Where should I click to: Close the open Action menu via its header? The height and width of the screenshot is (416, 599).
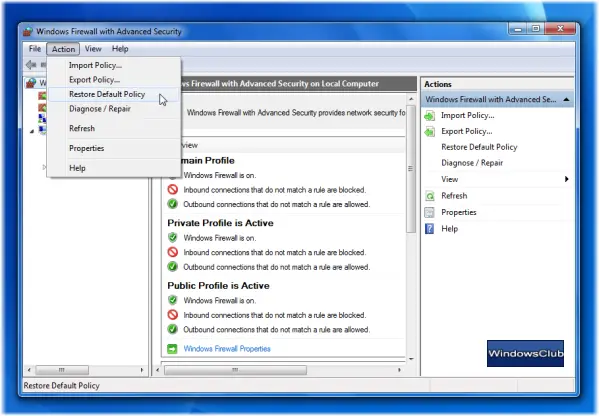point(63,49)
